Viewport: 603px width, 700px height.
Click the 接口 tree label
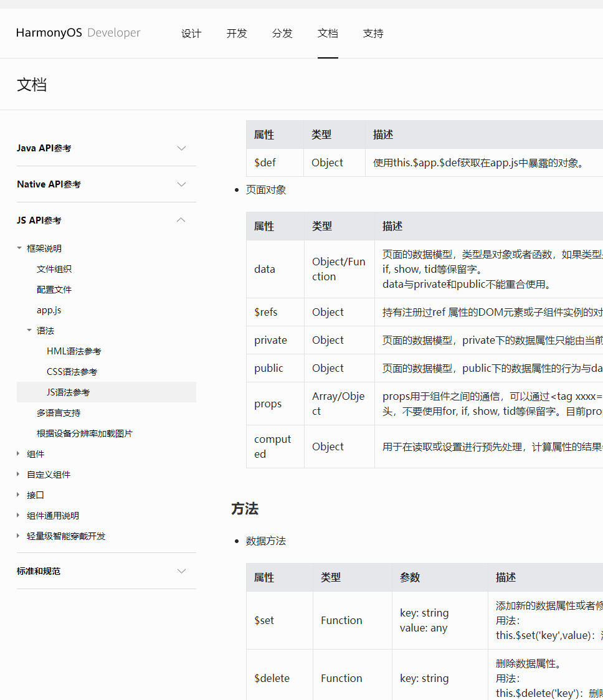pyautogui.click(x=36, y=495)
